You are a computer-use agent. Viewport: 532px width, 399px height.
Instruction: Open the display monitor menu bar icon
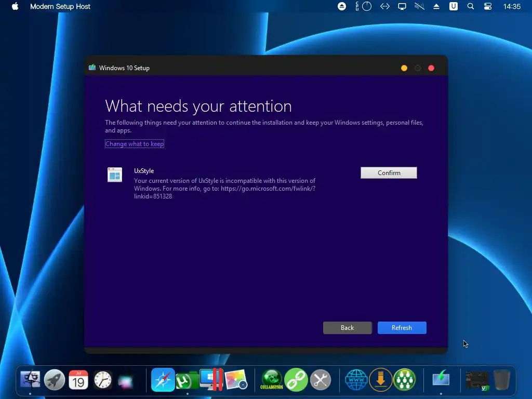[x=402, y=6]
